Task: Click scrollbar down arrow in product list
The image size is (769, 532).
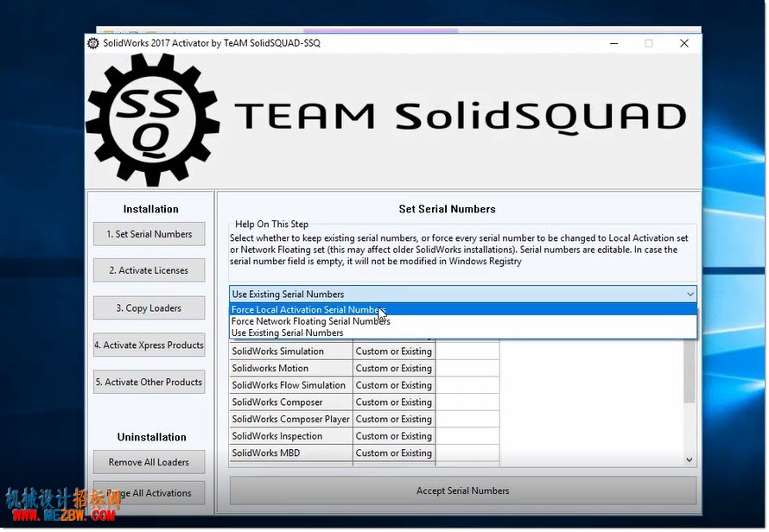Action: 689,460
